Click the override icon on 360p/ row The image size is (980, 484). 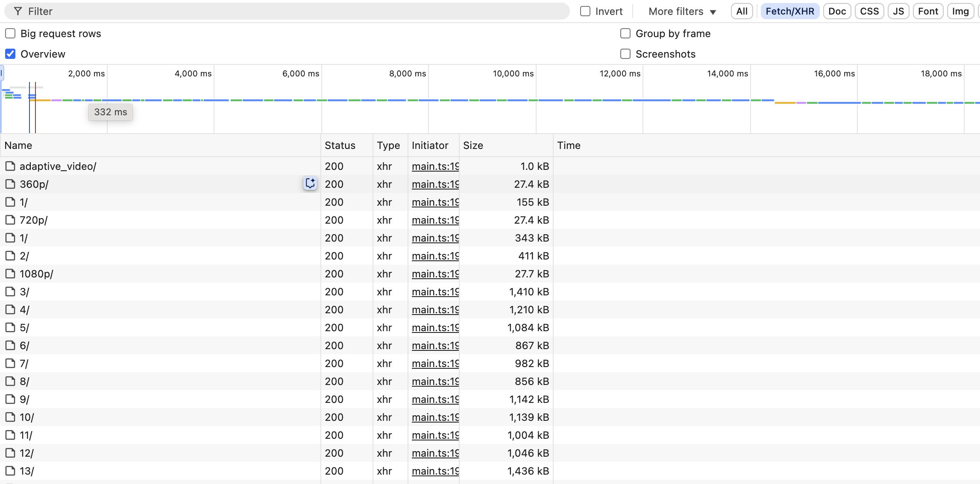click(x=310, y=184)
